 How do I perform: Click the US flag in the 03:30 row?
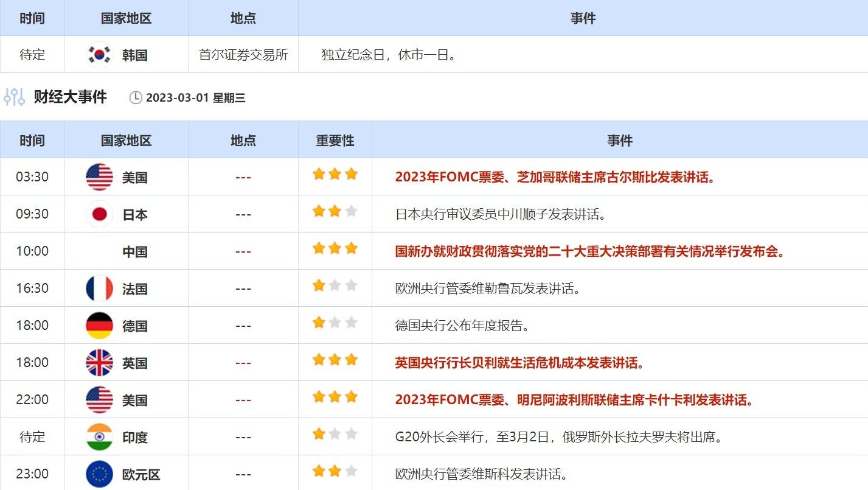[99, 177]
